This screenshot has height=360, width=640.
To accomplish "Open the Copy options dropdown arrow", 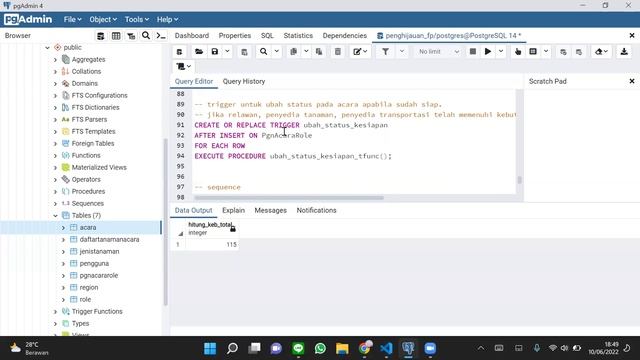I will tap(306, 52).
